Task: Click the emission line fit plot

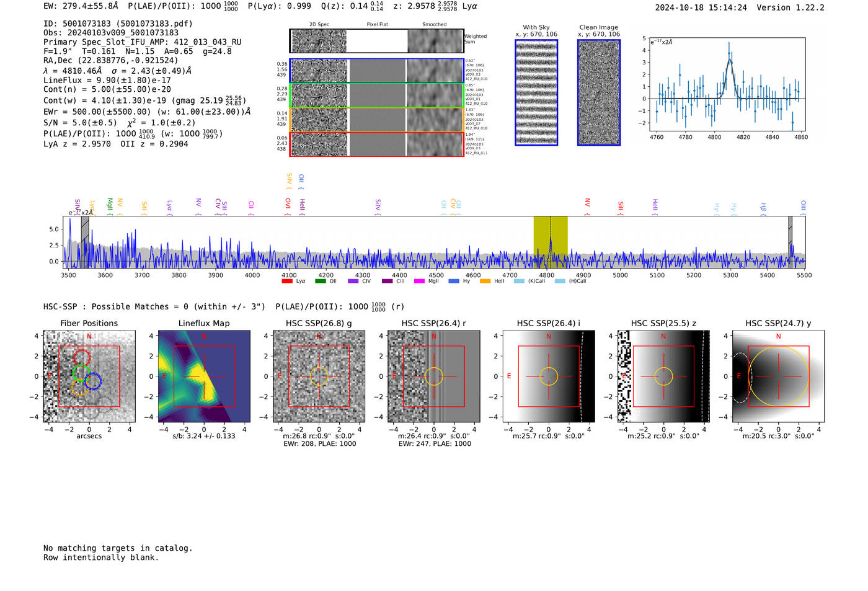Action: (x=727, y=85)
